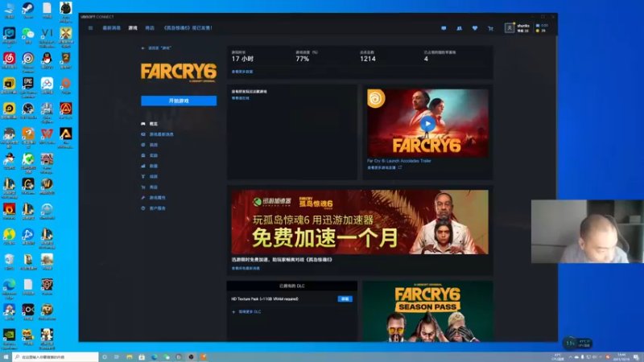This screenshot has width=644, height=362.
Task: Click the 1214 stat value
Action: tap(368, 59)
